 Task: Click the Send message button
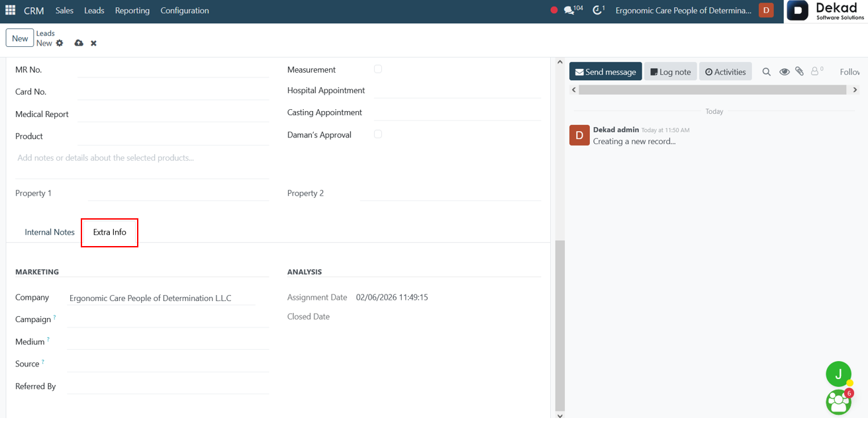click(605, 71)
